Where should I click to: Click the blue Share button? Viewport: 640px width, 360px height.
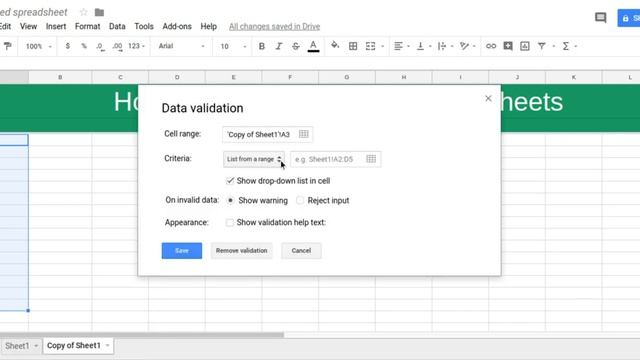tap(629, 18)
